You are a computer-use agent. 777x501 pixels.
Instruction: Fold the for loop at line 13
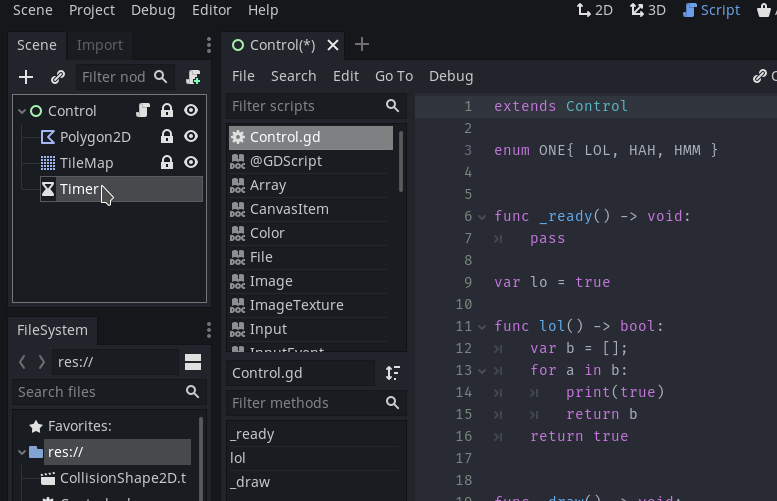[482, 371]
